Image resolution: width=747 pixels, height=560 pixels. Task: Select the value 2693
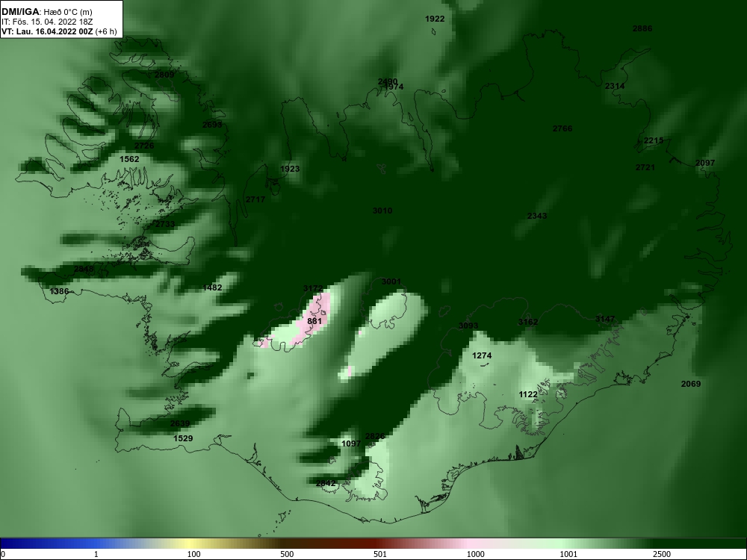coord(212,125)
